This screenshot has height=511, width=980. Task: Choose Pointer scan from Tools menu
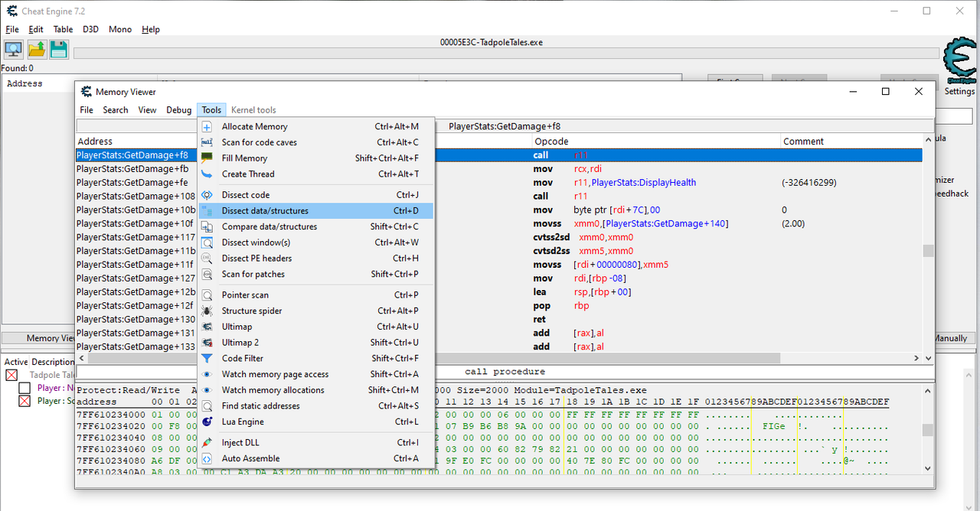click(x=316, y=295)
